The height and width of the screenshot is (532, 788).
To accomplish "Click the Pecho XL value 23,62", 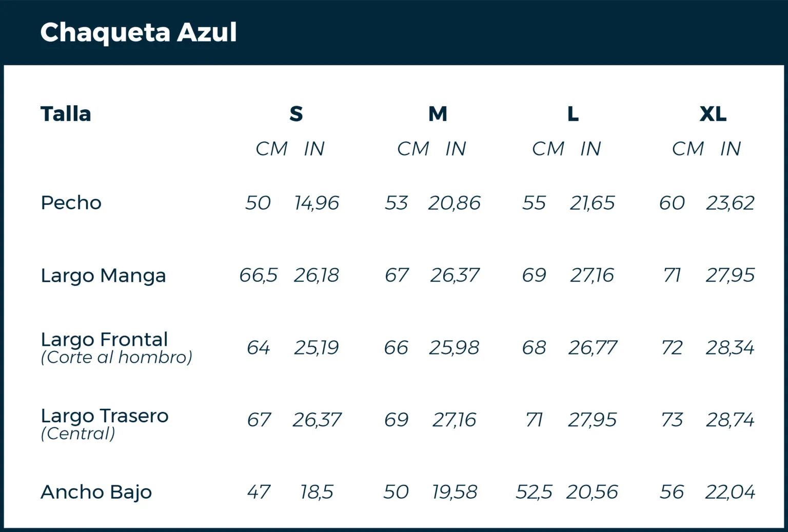I will tap(730, 203).
